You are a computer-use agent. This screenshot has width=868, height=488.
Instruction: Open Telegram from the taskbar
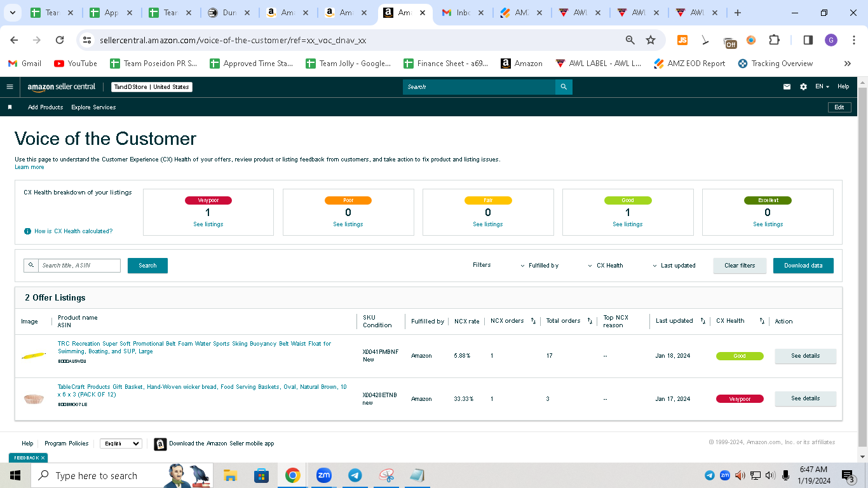pos(355,475)
